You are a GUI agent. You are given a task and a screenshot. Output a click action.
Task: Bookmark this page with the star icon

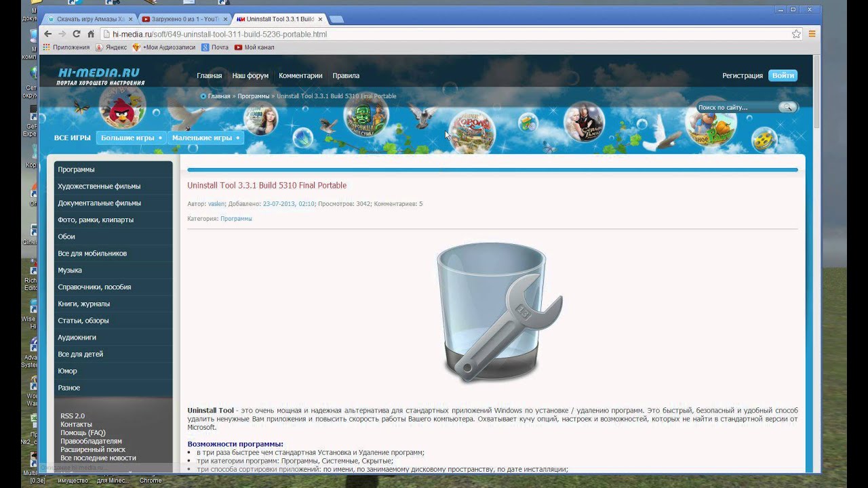tap(796, 34)
